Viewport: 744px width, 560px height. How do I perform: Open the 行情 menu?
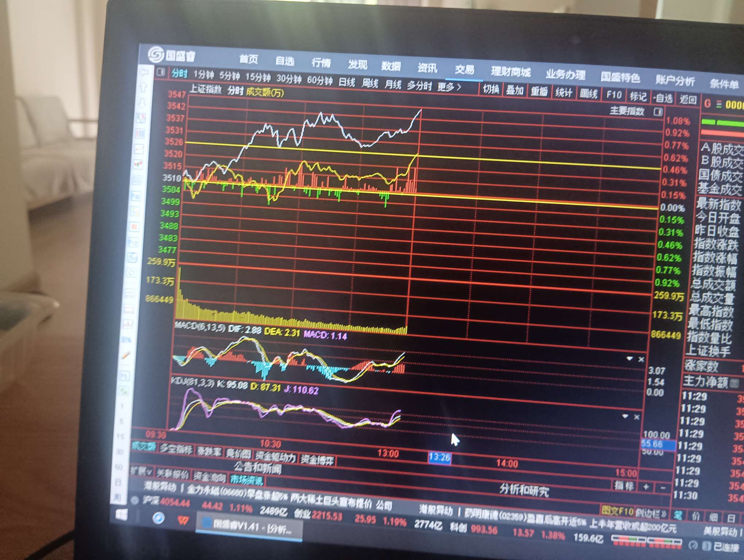click(321, 63)
